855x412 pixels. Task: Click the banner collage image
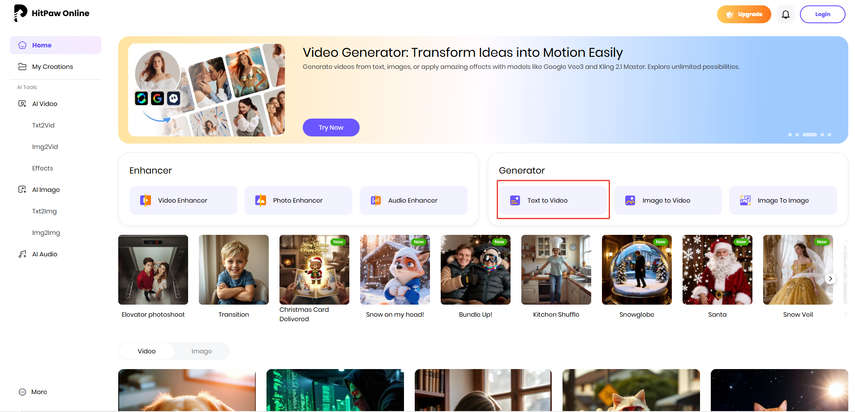[x=207, y=90]
